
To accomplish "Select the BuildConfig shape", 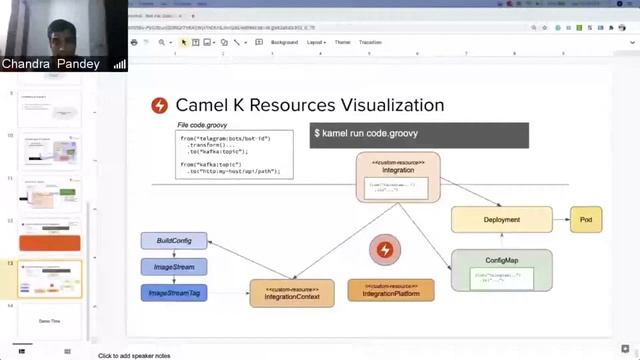I will [174, 241].
